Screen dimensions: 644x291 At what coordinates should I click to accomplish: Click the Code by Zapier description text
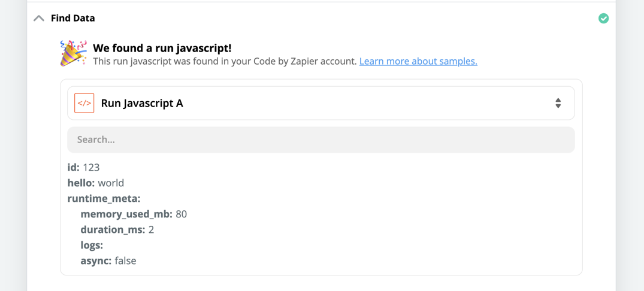tap(225, 62)
